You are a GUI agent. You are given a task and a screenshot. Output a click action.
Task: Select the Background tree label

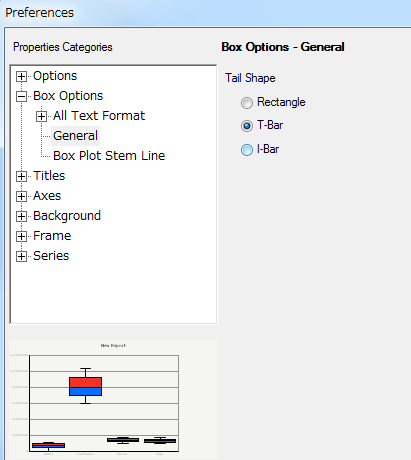point(67,216)
